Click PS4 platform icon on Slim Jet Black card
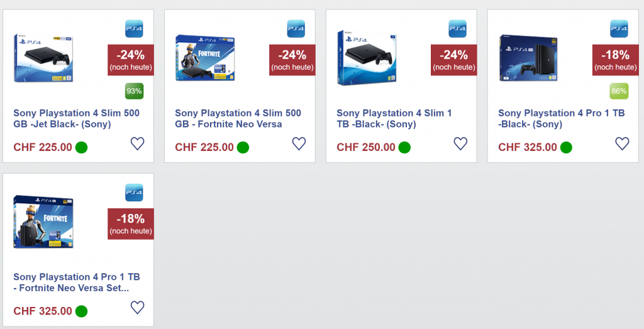The image size is (644, 329). 134,28
